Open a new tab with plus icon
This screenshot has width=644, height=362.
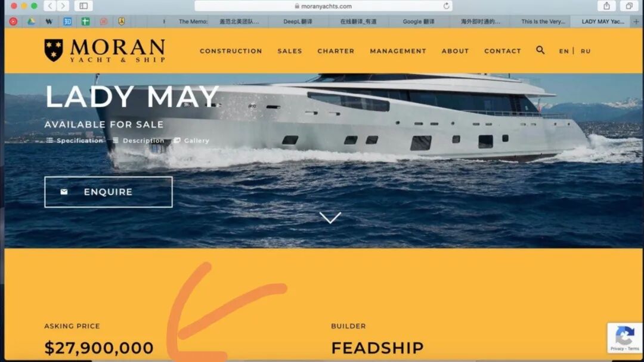tap(636, 21)
